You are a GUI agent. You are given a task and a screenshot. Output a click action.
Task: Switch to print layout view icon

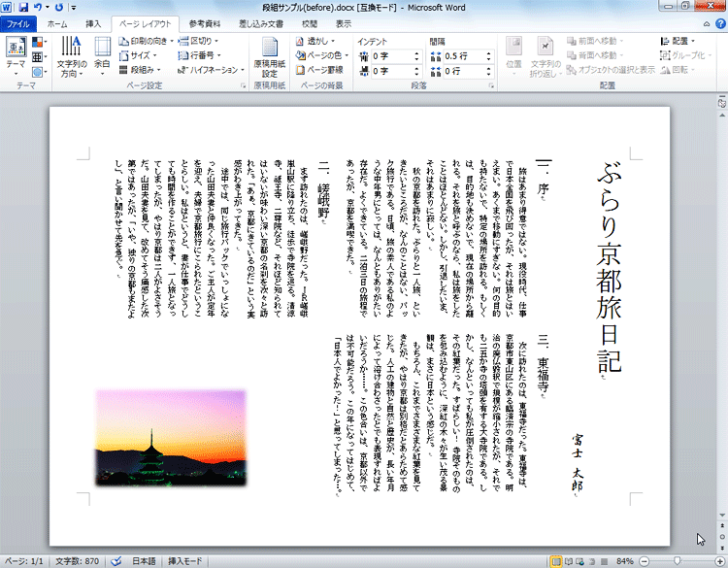coord(556,561)
